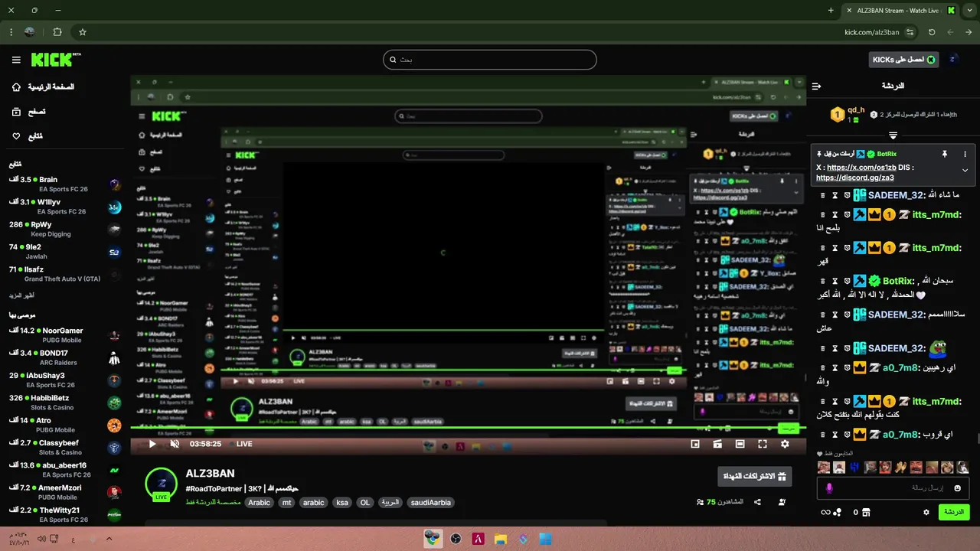The height and width of the screenshot is (551, 980).
Task: Reload the page in the browser
Action: point(932,32)
